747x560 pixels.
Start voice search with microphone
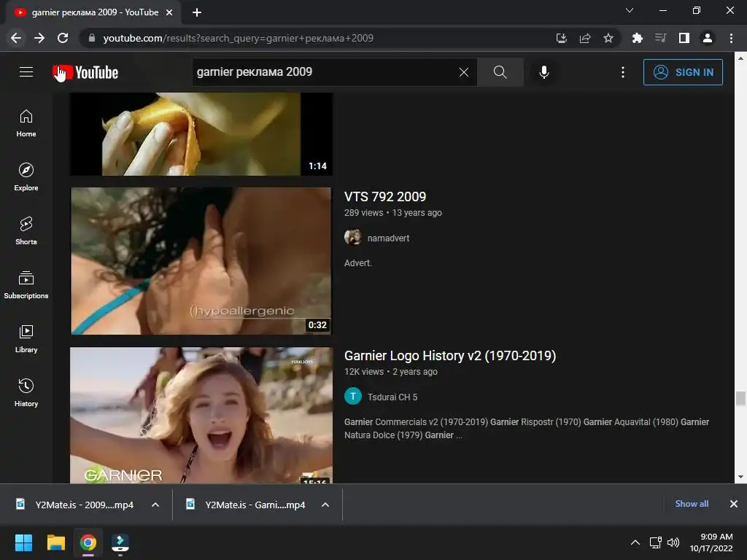pyautogui.click(x=544, y=72)
